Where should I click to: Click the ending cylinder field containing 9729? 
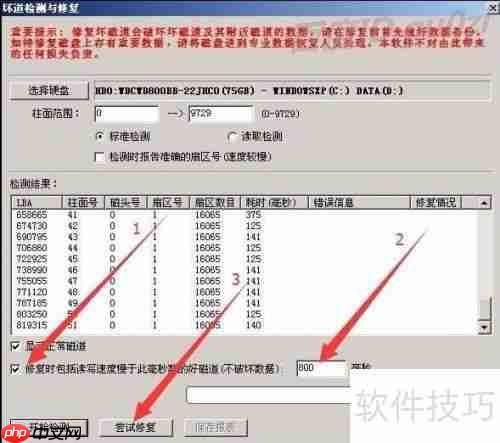click(221, 114)
